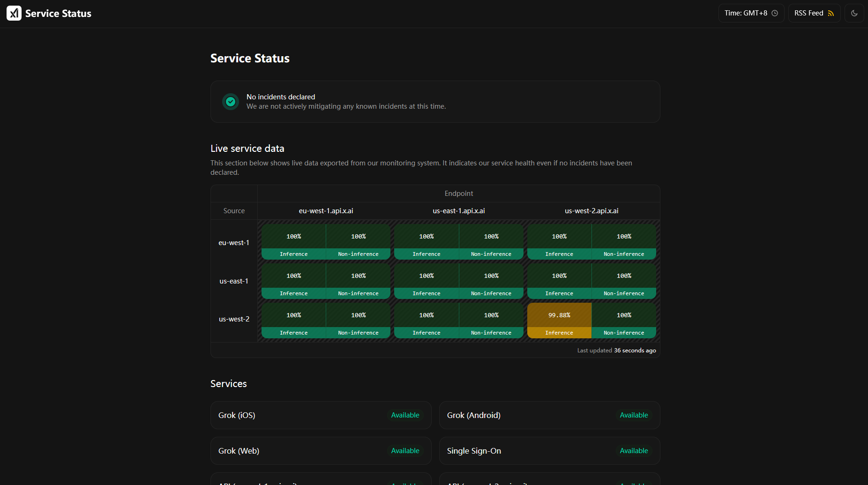Select the Grok (Android) service name
The width and height of the screenshot is (868, 485).
click(x=474, y=415)
